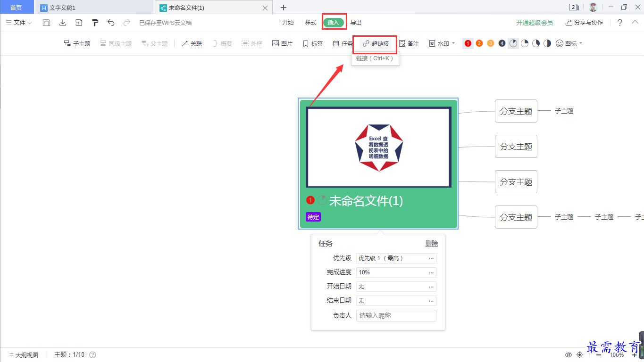
Task: Open the 文件 file menu
Action: coord(19,23)
